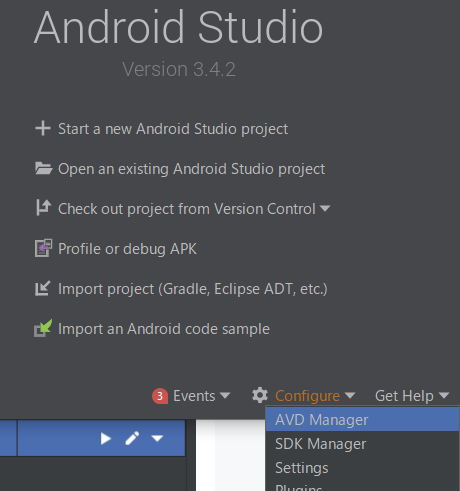The height and width of the screenshot is (491, 460).
Task: Click the Profile or debug APK icon
Action: (x=43, y=248)
